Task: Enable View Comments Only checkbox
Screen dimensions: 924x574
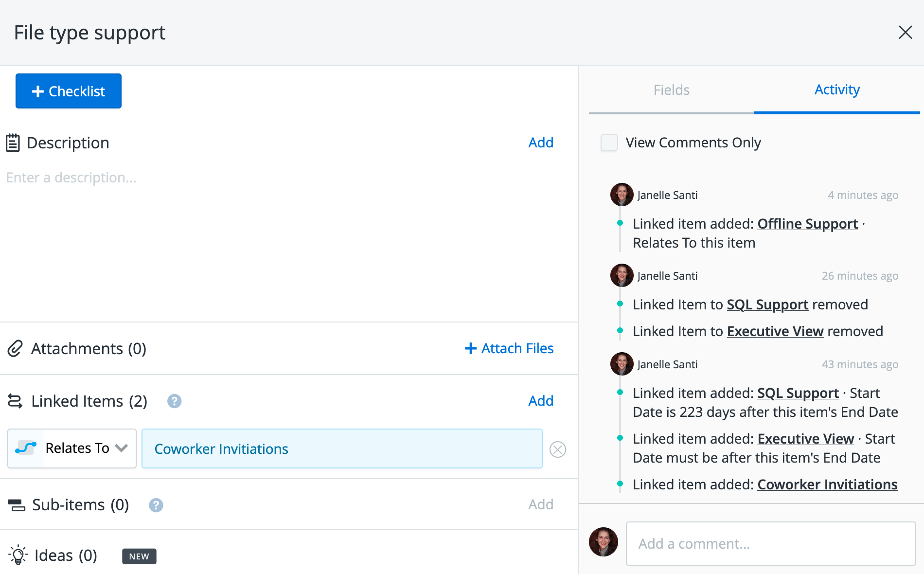Action: click(609, 143)
